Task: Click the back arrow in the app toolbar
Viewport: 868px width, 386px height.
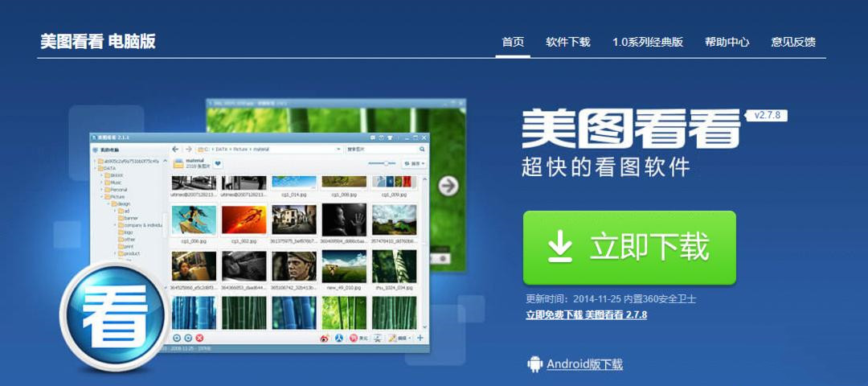Action: (175, 149)
